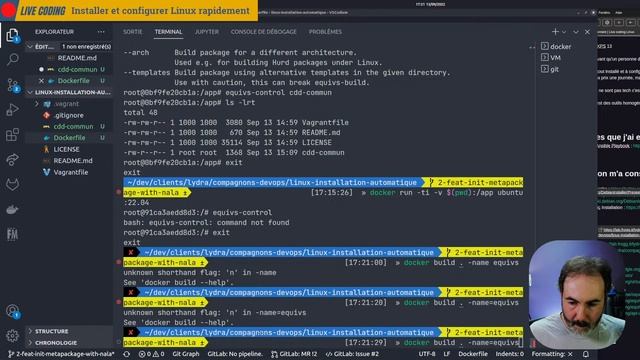Switch to the TERMINAL tab
This screenshot has width=640, height=360.
click(x=168, y=31)
